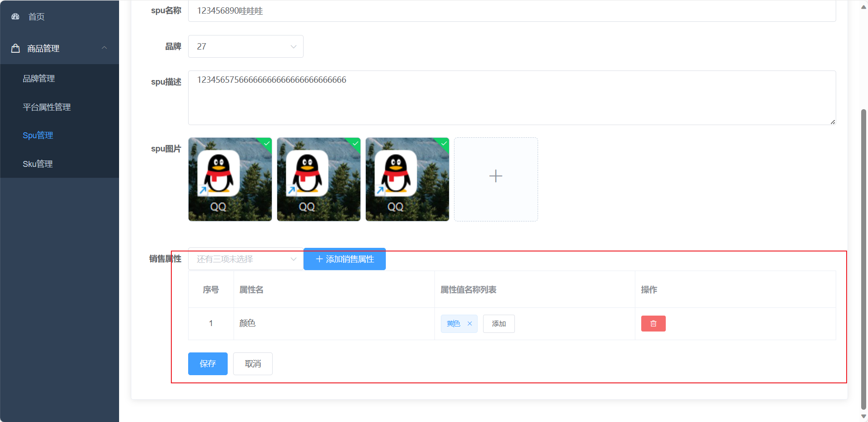Switch to Sku管理 in the sidebar
Viewport: 868px width, 422px height.
point(38,164)
